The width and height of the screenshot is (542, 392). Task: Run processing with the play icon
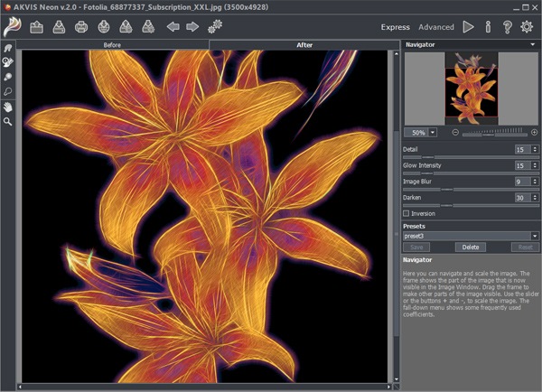[468, 27]
